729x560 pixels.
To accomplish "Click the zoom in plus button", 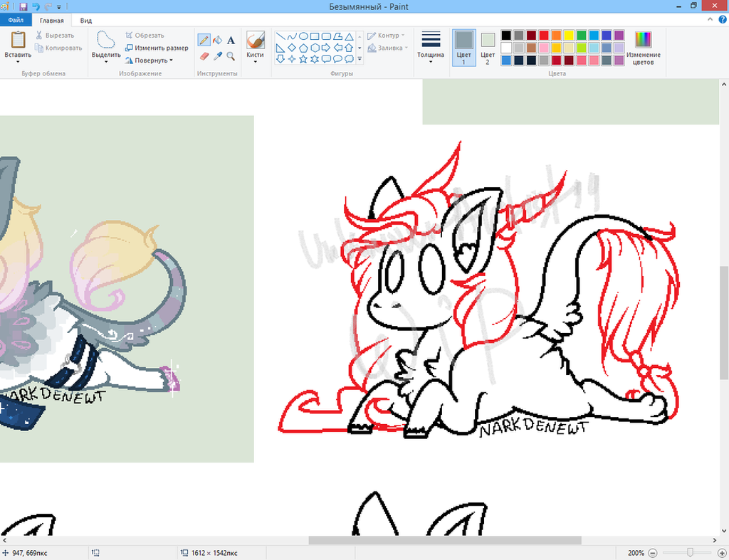I will [x=722, y=553].
